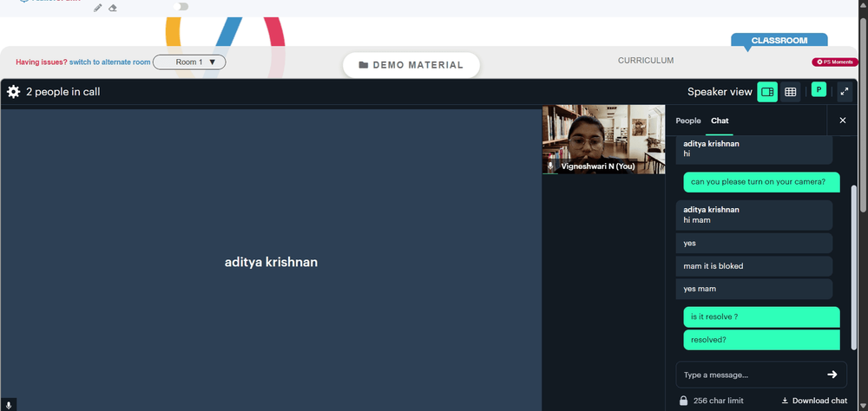868x411 pixels.
Task: Open the Room 1 dropdown
Action: click(x=189, y=62)
